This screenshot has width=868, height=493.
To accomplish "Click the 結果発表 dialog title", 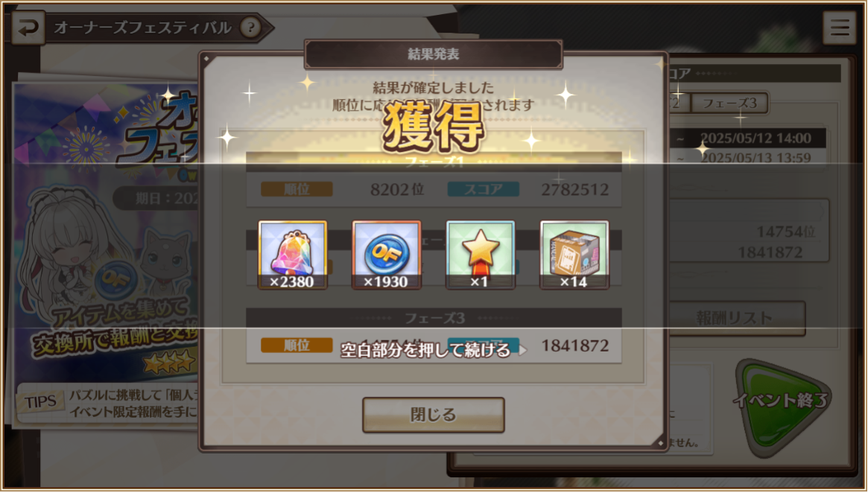I will [434, 54].
